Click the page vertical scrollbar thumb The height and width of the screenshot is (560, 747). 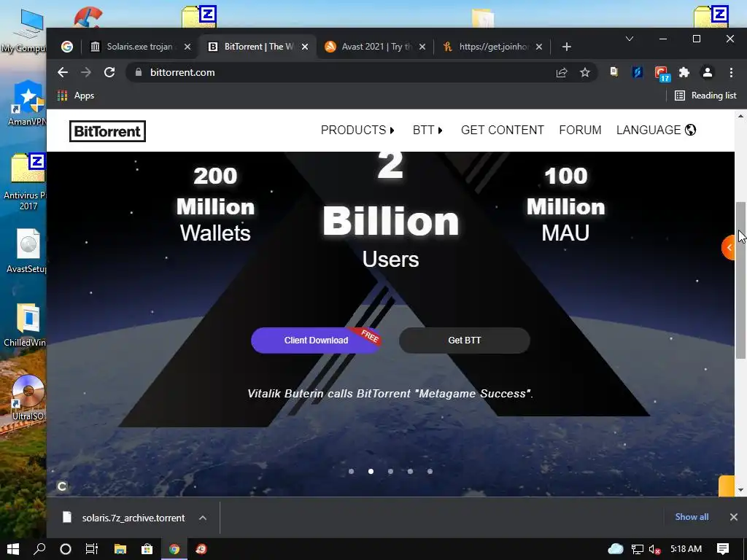[740, 280]
